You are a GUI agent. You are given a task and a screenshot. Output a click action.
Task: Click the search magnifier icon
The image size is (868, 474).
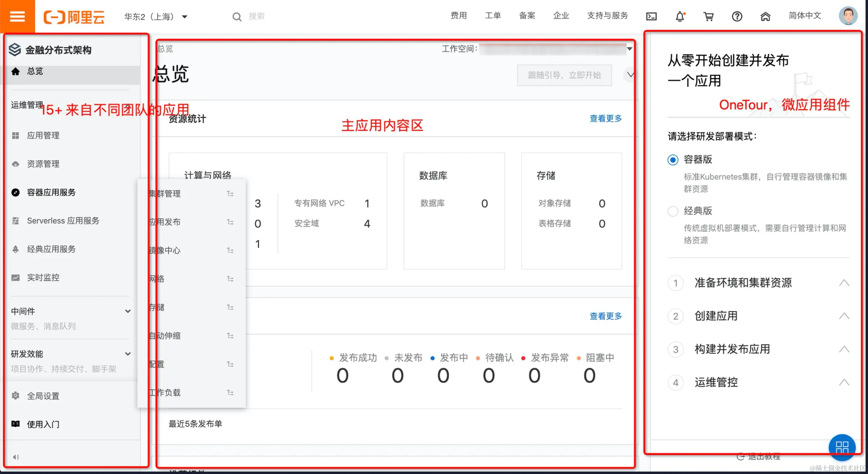click(x=237, y=16)
